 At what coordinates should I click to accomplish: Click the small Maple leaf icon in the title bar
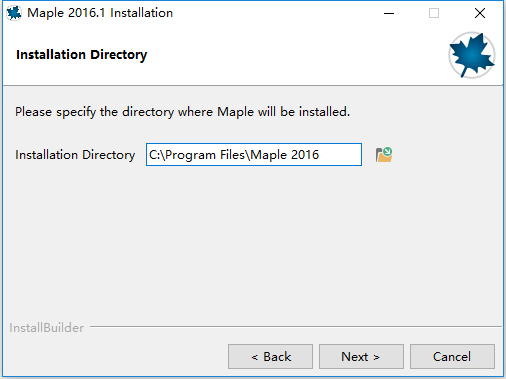14,13
